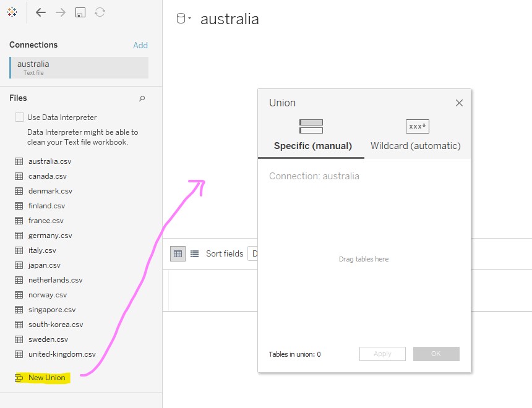Click the Tableau logo icon

[12, 12]
